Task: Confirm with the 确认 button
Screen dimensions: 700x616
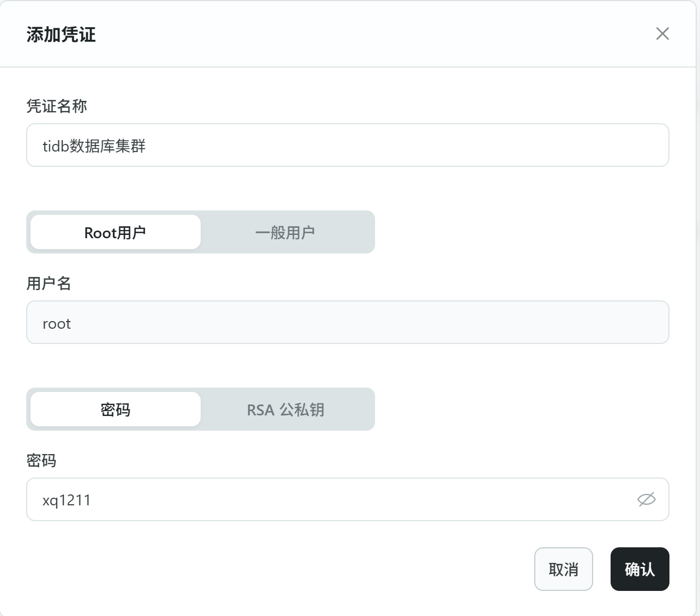Action: [x=639, y=569]
